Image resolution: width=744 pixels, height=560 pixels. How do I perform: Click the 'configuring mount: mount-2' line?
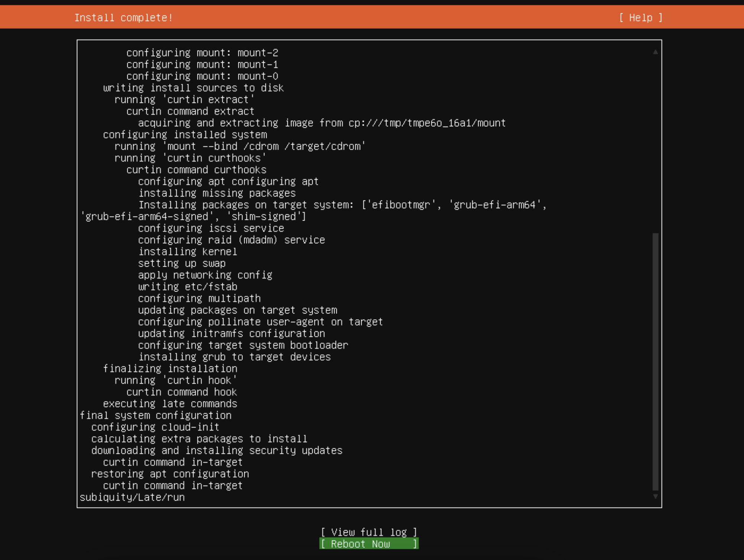202,53
